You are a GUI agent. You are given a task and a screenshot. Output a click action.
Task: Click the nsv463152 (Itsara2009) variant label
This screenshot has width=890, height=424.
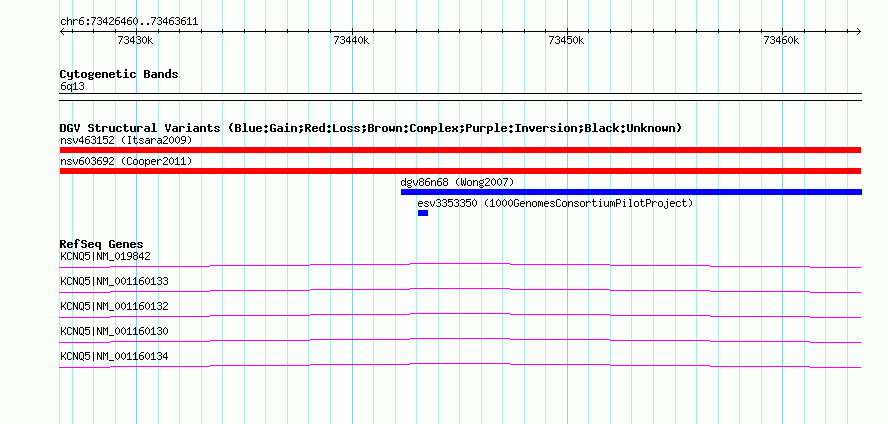click(126, 140)
